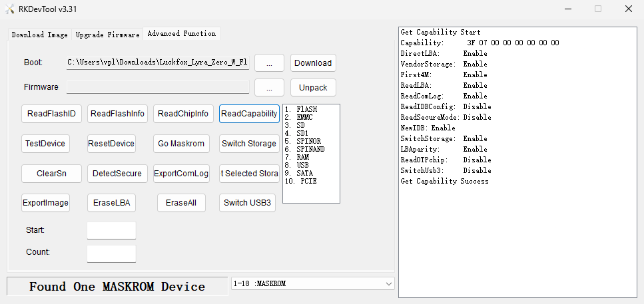The width and height of the screenshot is (644, 304).
Task: Click the RKDevTool app icon in title bar
Action: pyautogui.click(x=10, y=9)
